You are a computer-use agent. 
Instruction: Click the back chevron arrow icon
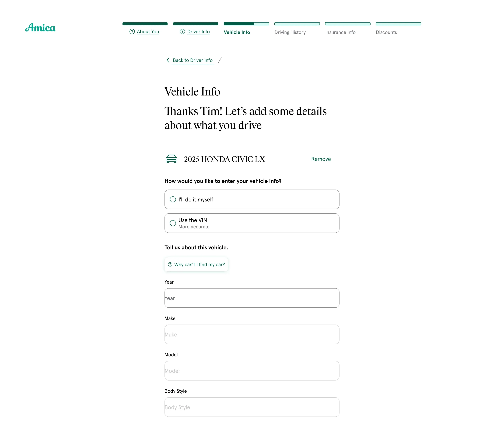click(168, 60)
